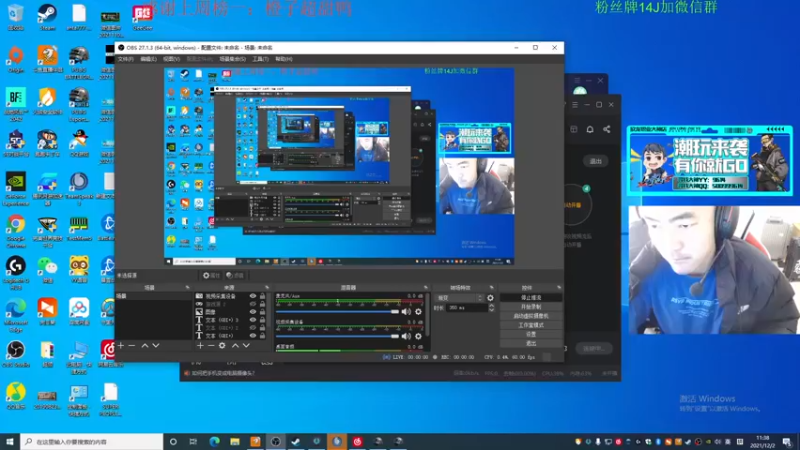The width and height of the screenshot is (800, 450).
Task: Open the TeamSpeak 3 desktop shortcut
Action: (x=79, y=189)
